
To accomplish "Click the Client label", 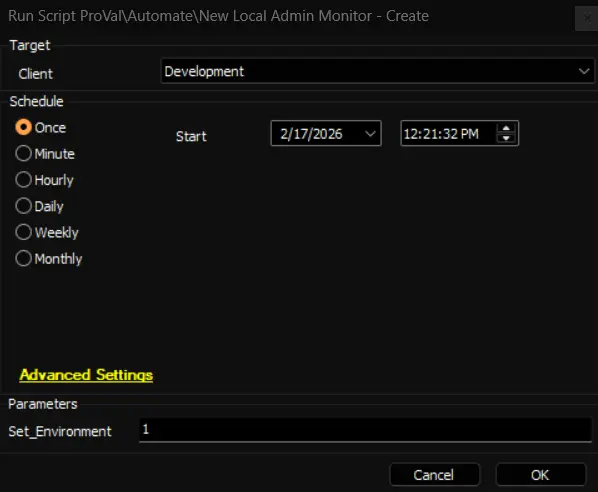I will [x=35, y=74].
